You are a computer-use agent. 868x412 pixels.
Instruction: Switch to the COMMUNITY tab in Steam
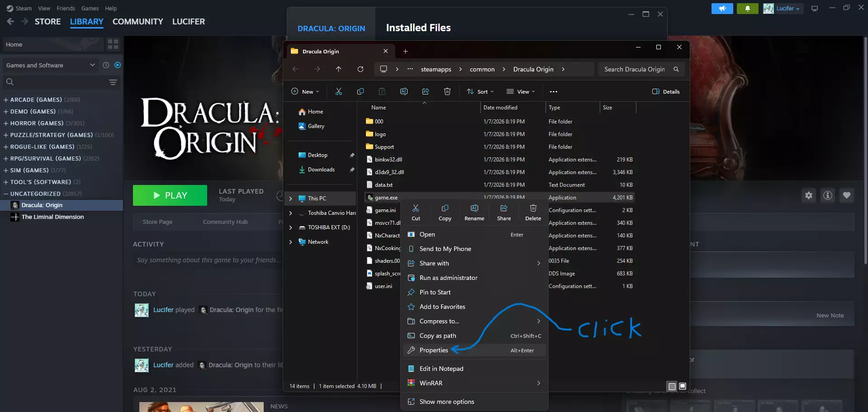[138, 21]
